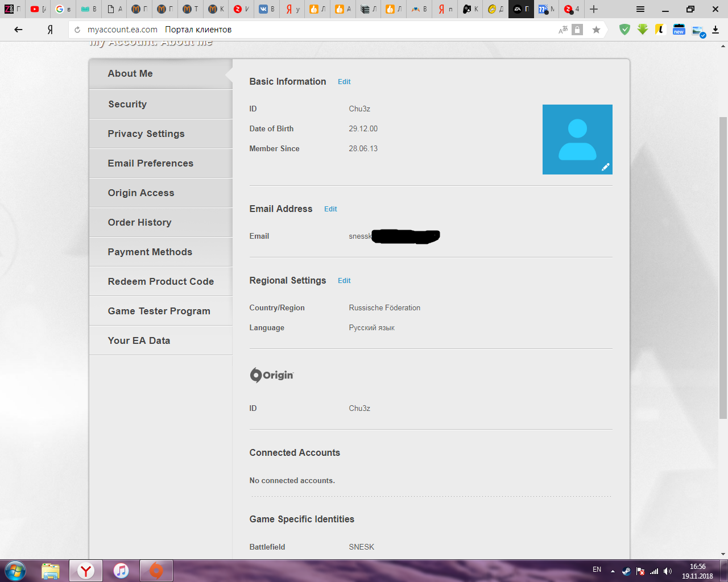Open a new browser tab with plus

pos(594,9)
